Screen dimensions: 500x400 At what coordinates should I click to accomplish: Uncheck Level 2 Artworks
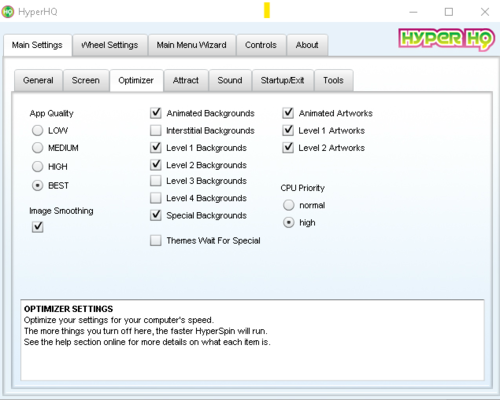coord(288,147)
